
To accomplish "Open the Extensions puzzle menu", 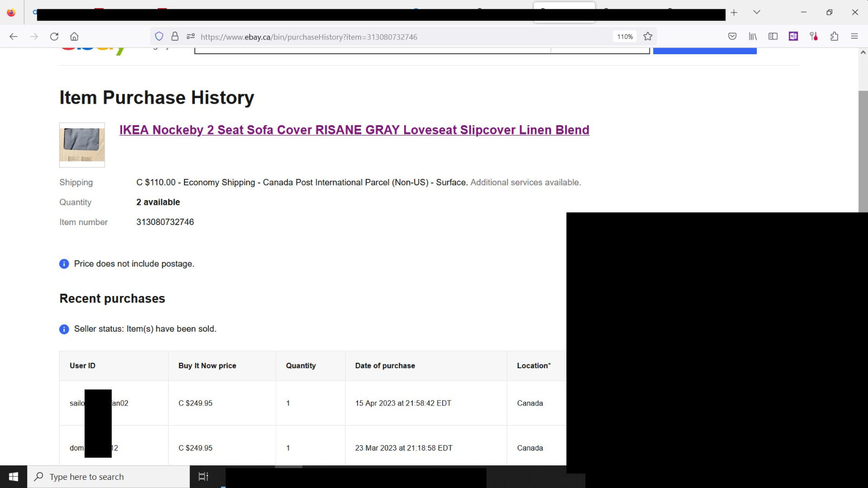I will 834,36.
